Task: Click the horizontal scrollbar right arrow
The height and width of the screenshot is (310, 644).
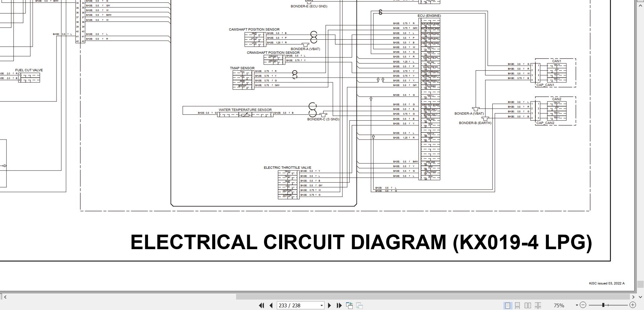Action: (634, 297)
